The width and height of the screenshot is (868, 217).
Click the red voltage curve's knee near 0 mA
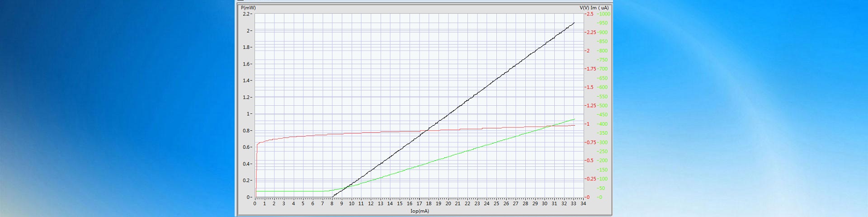click(257, 144)
